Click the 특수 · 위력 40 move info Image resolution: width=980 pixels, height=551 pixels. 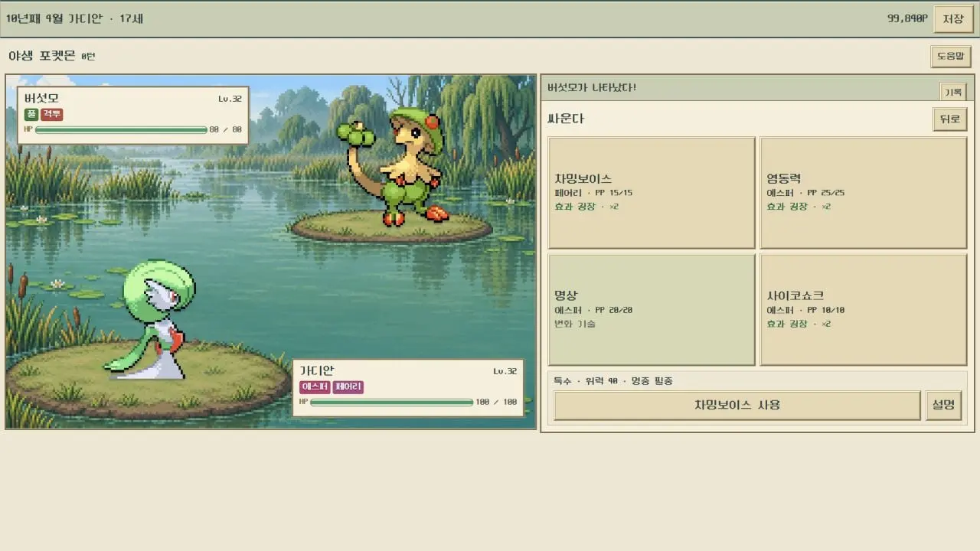tap(613, 381)
